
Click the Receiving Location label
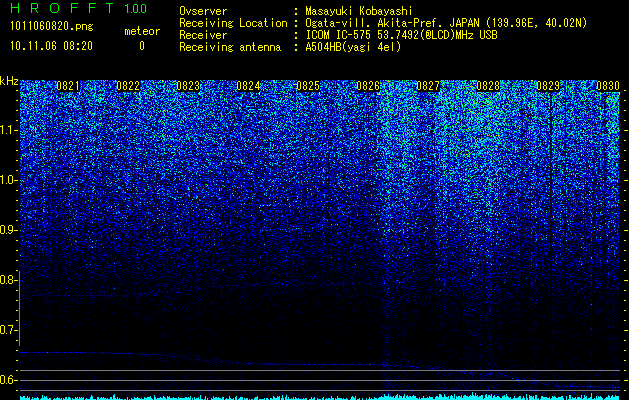233,23
